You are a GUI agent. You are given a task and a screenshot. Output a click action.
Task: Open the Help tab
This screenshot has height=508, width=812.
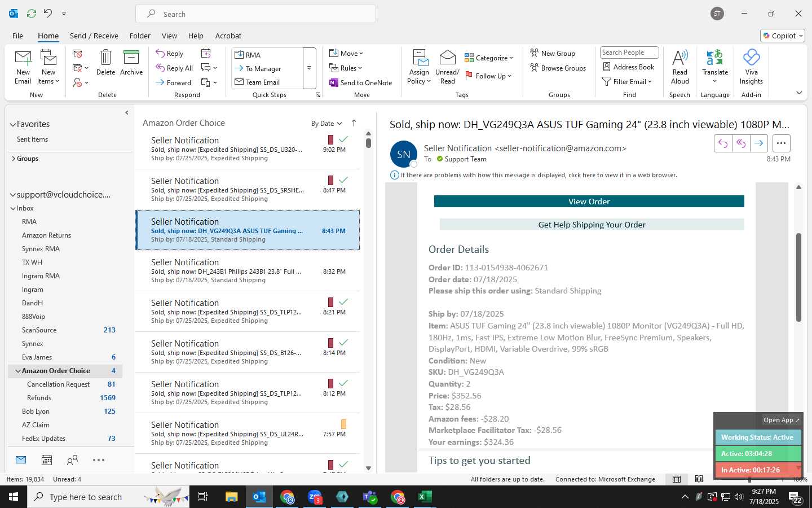coord(196,36)
